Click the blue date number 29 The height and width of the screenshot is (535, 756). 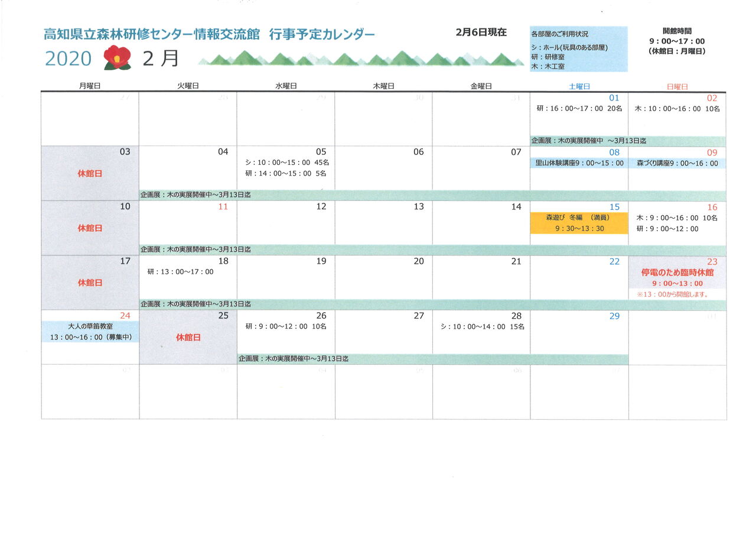point(614,316)
